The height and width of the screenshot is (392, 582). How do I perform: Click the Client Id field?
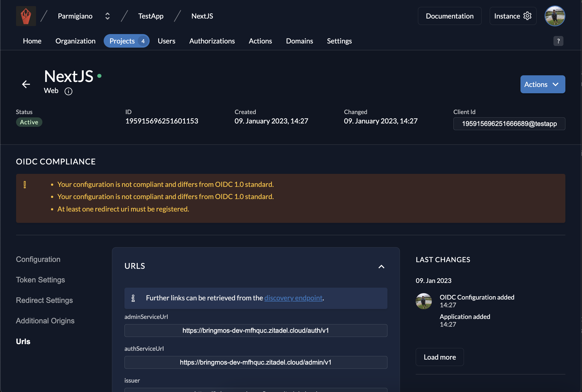coord(509,124)
